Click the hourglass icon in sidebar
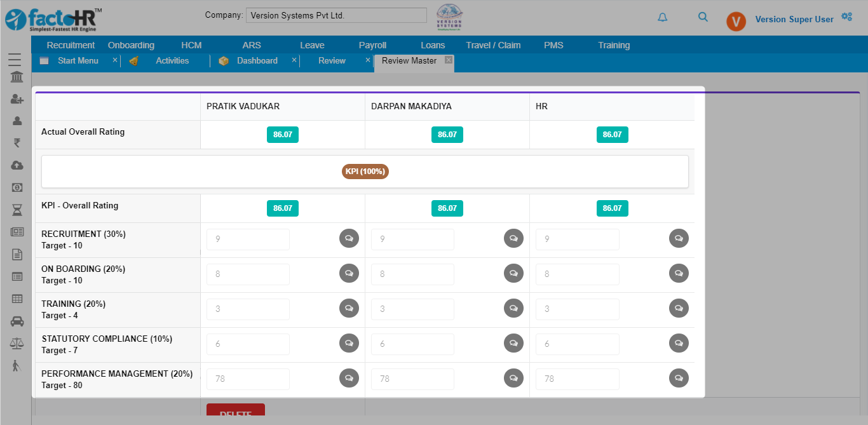 (17, 210)
